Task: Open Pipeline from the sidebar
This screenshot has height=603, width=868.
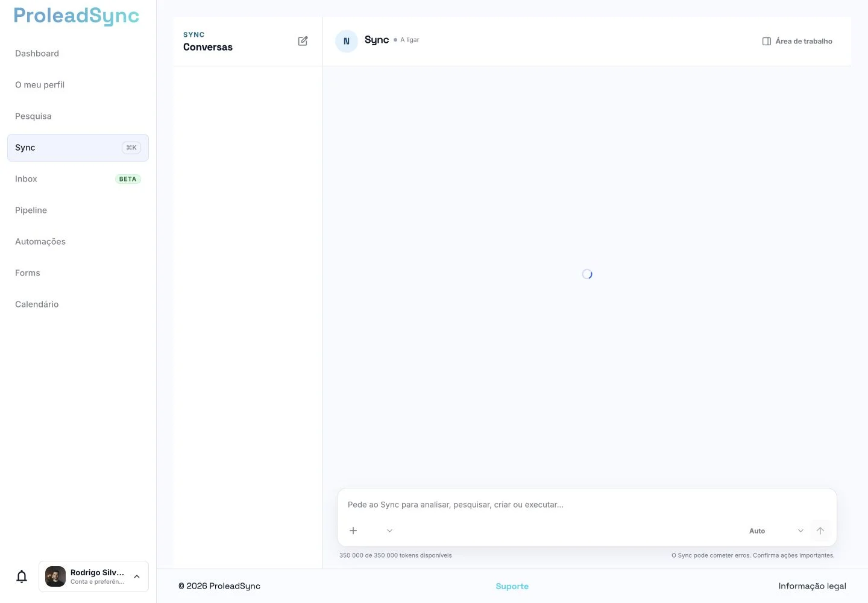Action: 78,210
